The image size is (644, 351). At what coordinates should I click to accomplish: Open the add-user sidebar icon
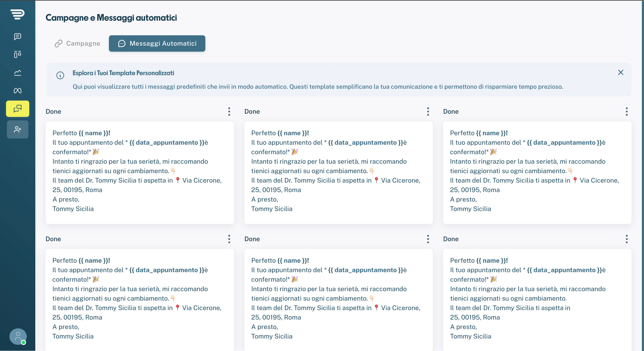point(18,129)
